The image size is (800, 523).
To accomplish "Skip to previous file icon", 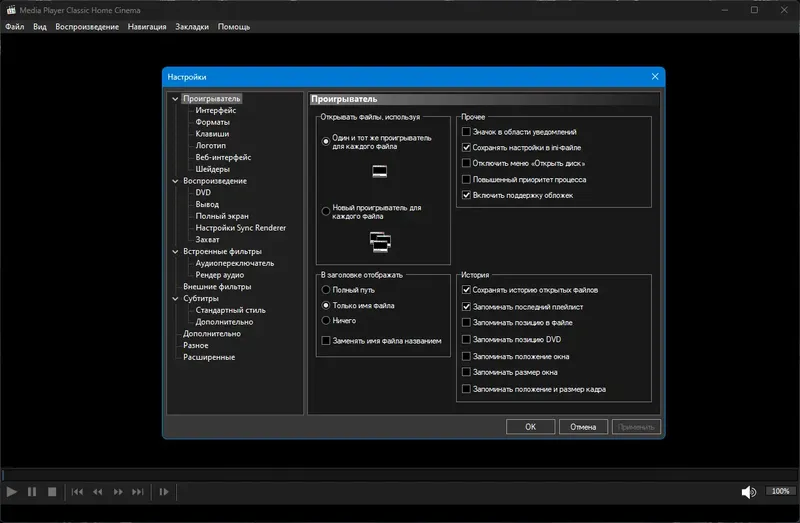I will pyautogui.click(x=78, y=492).
